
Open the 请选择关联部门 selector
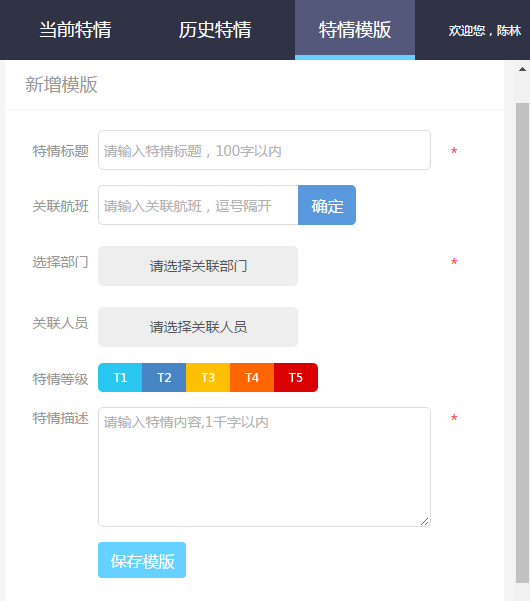coord(198,266)
